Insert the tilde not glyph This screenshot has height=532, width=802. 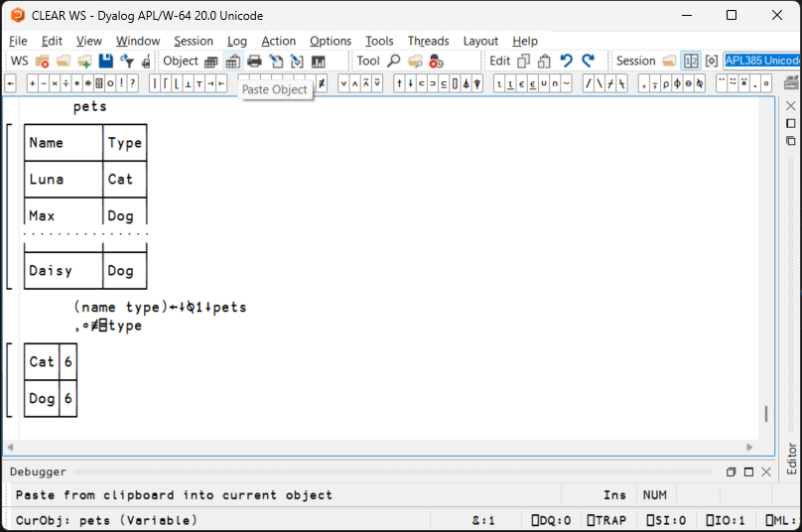point(566,83)
